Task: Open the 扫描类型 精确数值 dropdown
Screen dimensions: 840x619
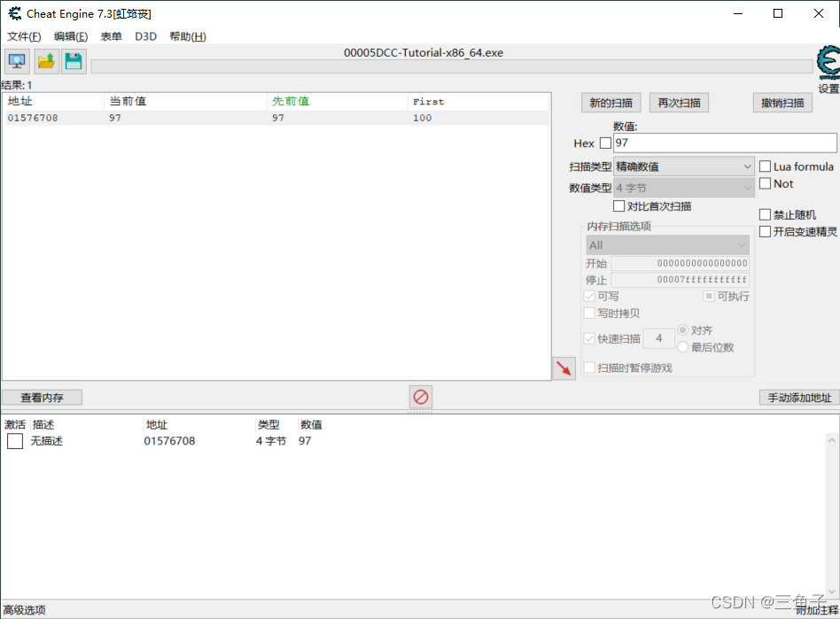Action: [683, 166]
